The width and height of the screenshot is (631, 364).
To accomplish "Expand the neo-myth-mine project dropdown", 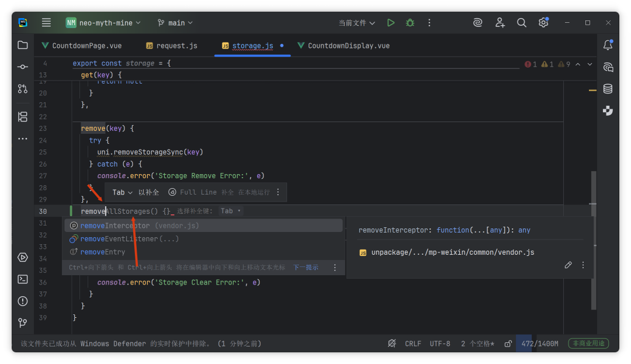I will (x=103, y=23).
